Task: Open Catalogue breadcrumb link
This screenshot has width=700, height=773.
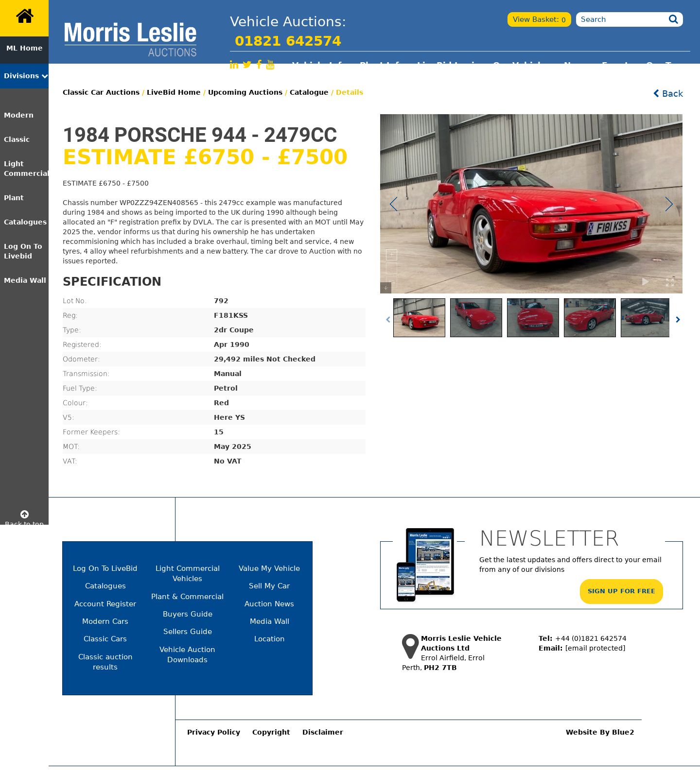Action: (x=309, y=92)
